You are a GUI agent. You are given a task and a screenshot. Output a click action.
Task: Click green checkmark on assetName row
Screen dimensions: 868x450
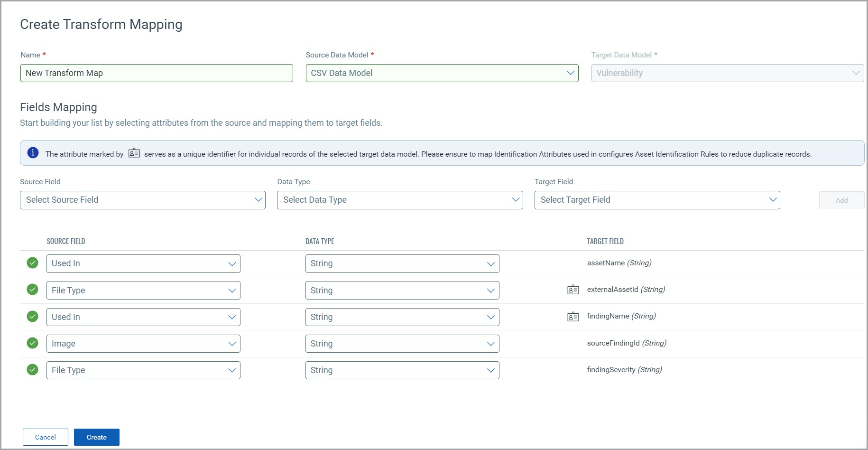[32, 263]
